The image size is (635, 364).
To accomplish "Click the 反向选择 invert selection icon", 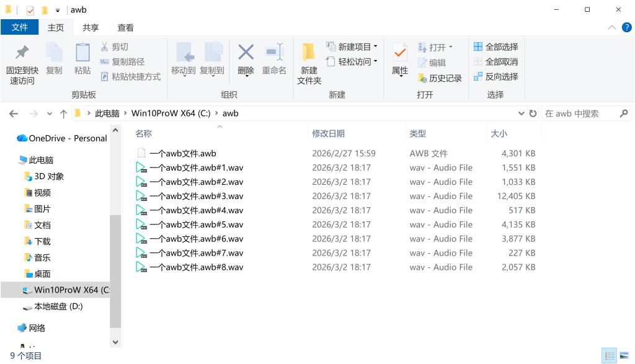I will [478, 77].
